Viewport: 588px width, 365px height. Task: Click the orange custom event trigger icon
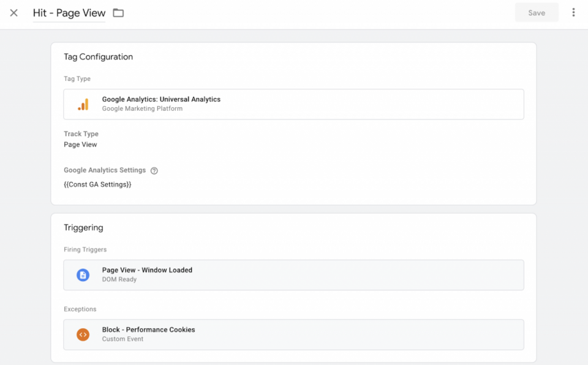pyautogui.click(x=83, y=334)
